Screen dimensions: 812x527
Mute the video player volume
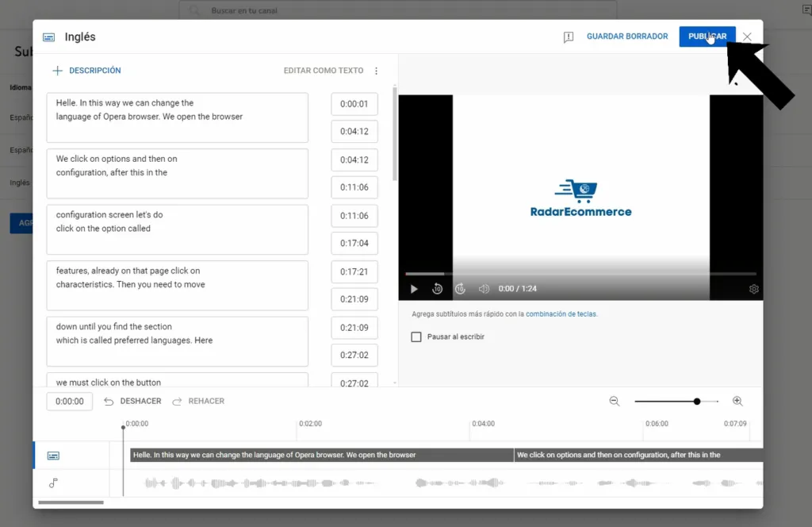click(x=484, y=289)
